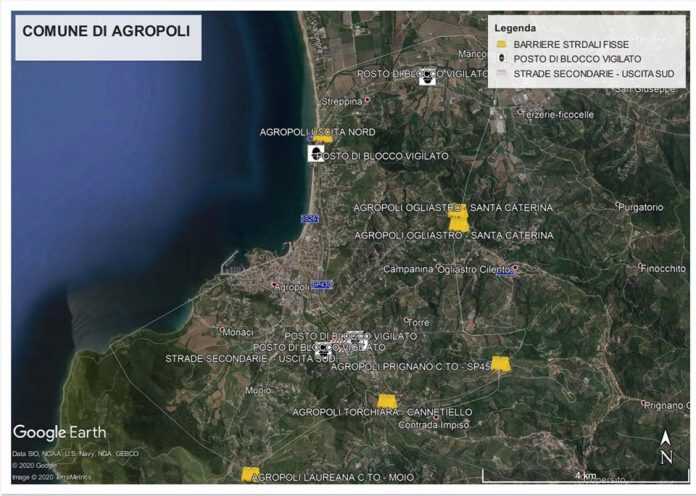Click the 4 km scale bar
The width and height of the screenshot is (696, 496).
tap(585, 476)
